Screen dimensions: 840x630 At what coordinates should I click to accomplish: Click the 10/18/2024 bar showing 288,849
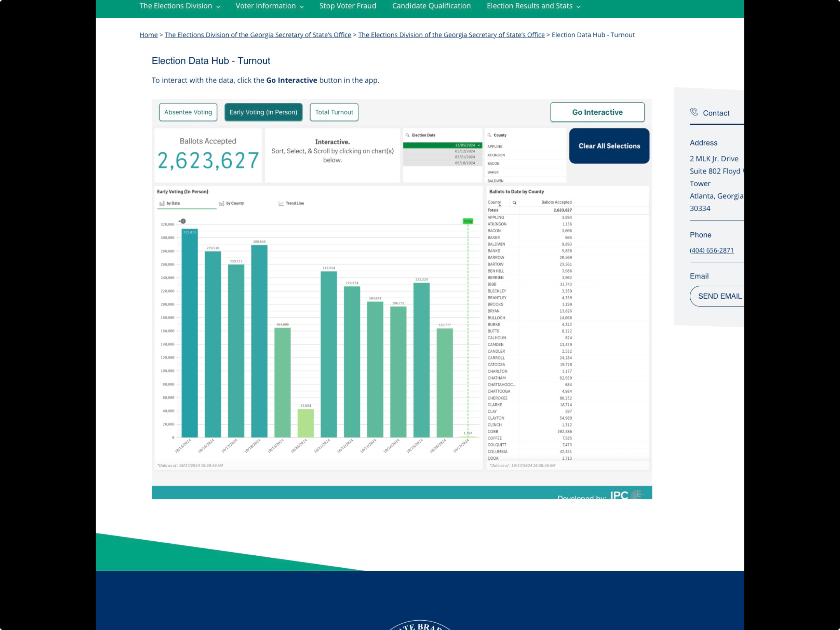(x=259, y=341)
